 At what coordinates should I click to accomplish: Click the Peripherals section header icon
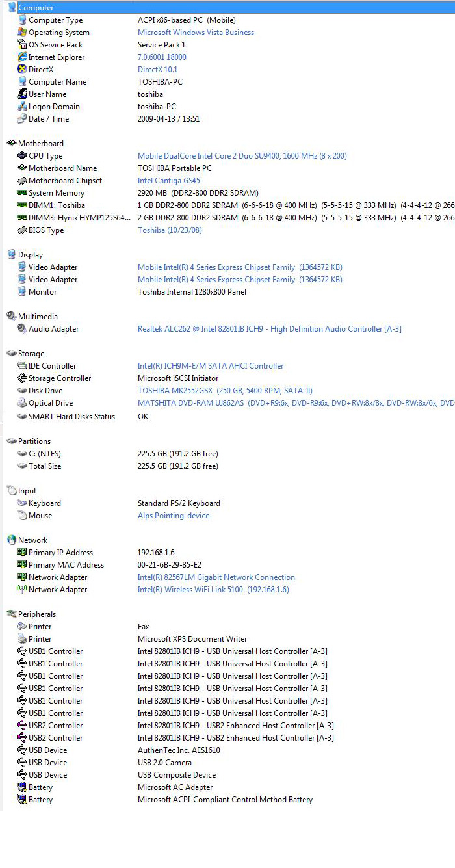click(12, 614)
